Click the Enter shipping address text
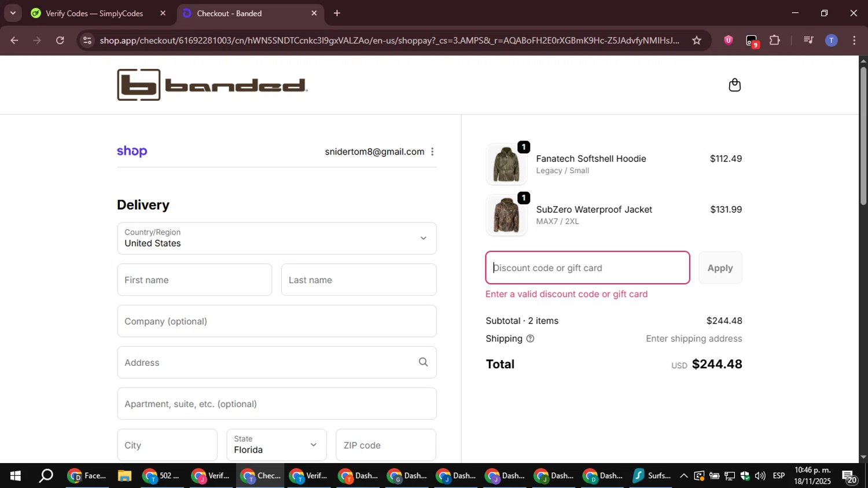 [x=694, y=339]
